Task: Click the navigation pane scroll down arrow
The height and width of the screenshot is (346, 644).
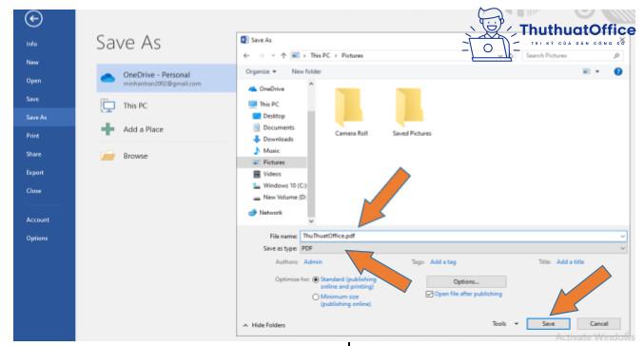Action: coord(311,221)
